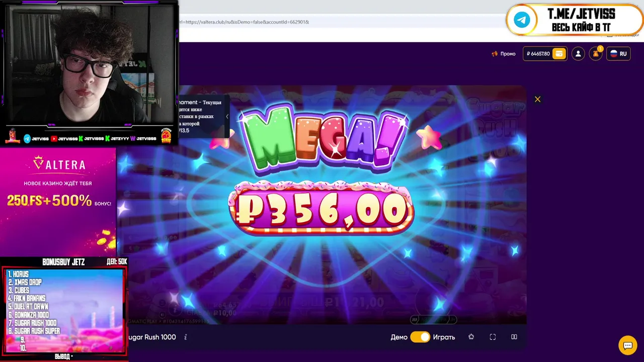Viewport: 644px width, 362px height.
Task: Toggle the Демо / Играть switch
Action: (x=420, y=337)
